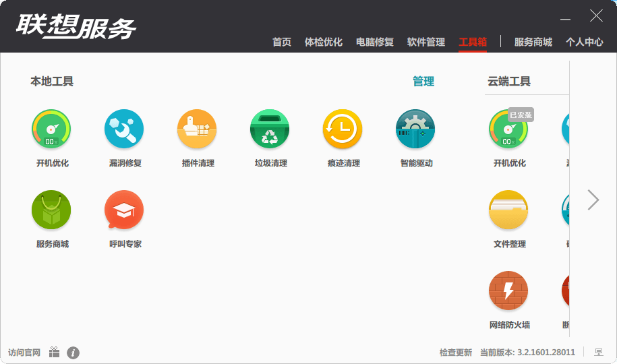Screen dimensions: 617x364
Task: Open the 痕迹清理 clock icon
Action: pyautogui.click(x=343, y=129)
